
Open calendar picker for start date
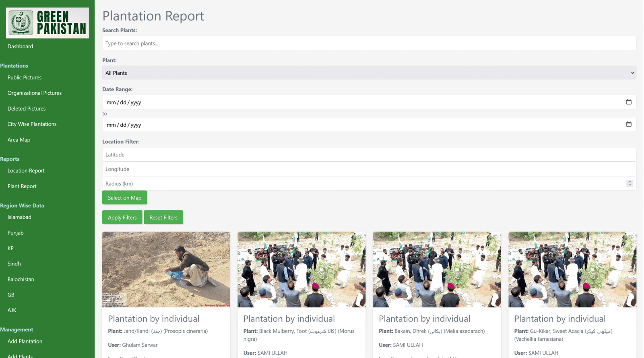pos(629,102)
